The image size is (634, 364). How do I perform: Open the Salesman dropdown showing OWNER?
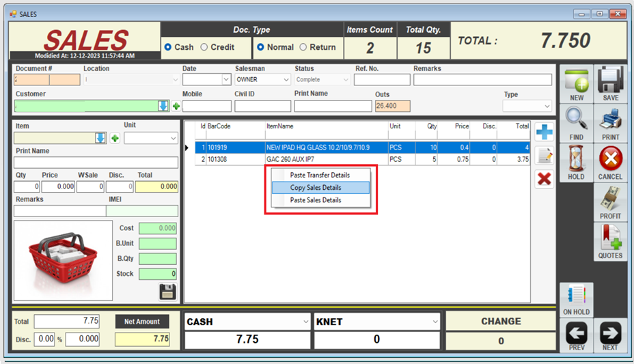(x=286, y=80)
